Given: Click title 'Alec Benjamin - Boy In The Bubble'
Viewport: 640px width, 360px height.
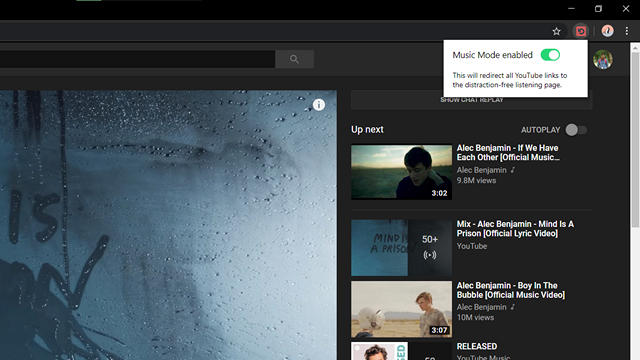Looking at the screenshot, I should 511,290.
